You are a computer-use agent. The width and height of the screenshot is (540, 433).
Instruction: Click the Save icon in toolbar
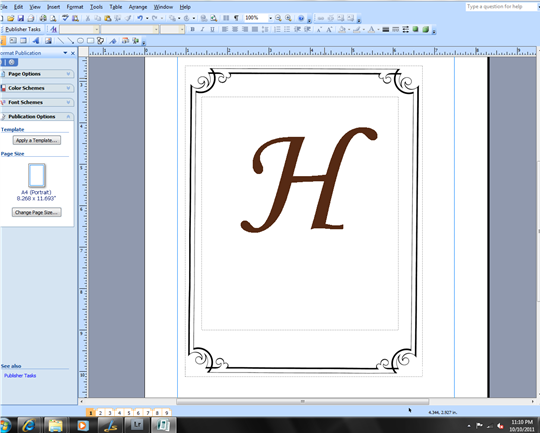click(x=21, y=18)
